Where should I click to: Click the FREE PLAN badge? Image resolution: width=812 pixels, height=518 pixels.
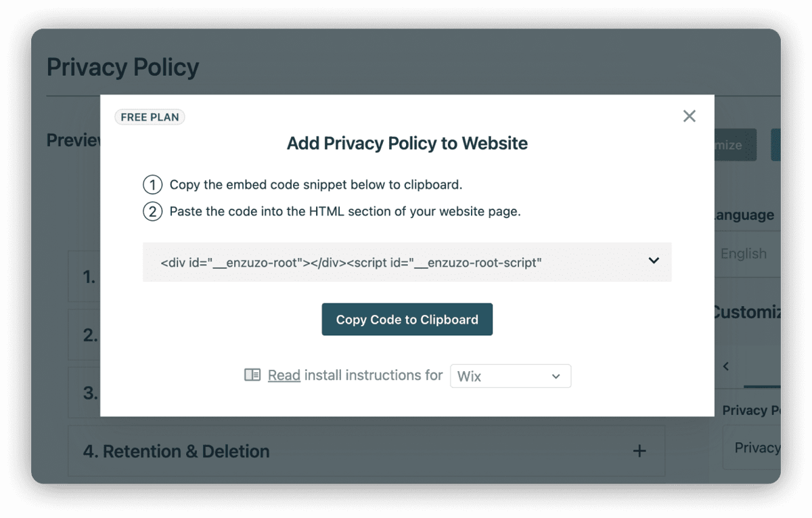point(150,116)
